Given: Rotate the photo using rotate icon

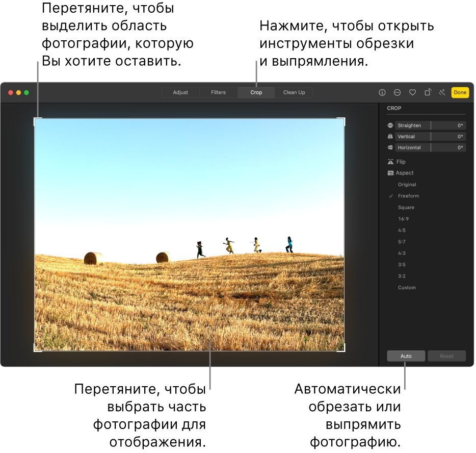Looking at the screenshot, I should 428,92.
